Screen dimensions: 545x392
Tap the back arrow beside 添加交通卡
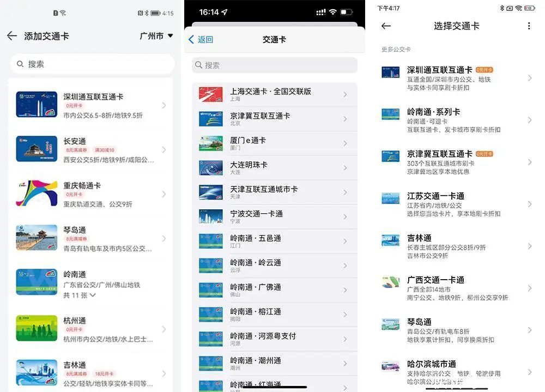[x=12, y=36]
